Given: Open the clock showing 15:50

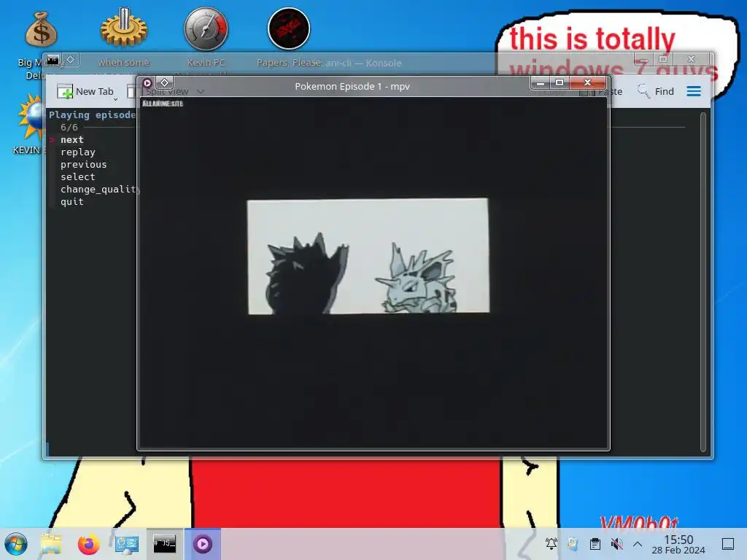Looking at the screenshot, I should 678,544.
